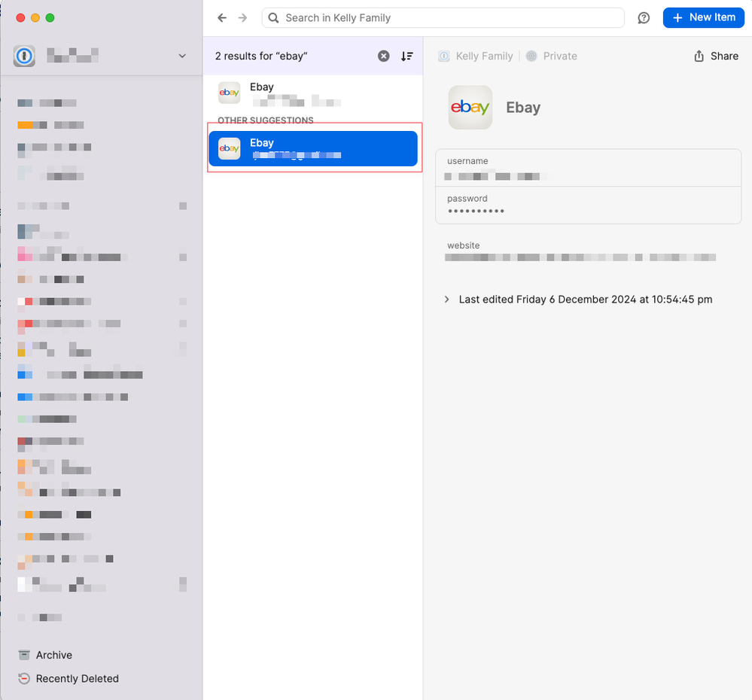Click the Last edited timestamp text
Viewport: 752px width, 700px height.
pyautogui.click(x=586, y=299)
